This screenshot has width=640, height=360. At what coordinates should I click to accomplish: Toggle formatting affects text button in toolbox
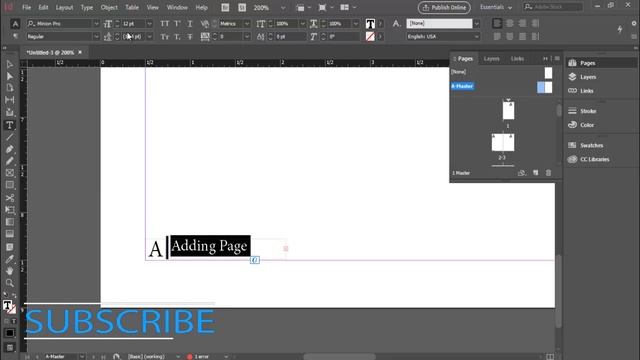click(14, 321)
